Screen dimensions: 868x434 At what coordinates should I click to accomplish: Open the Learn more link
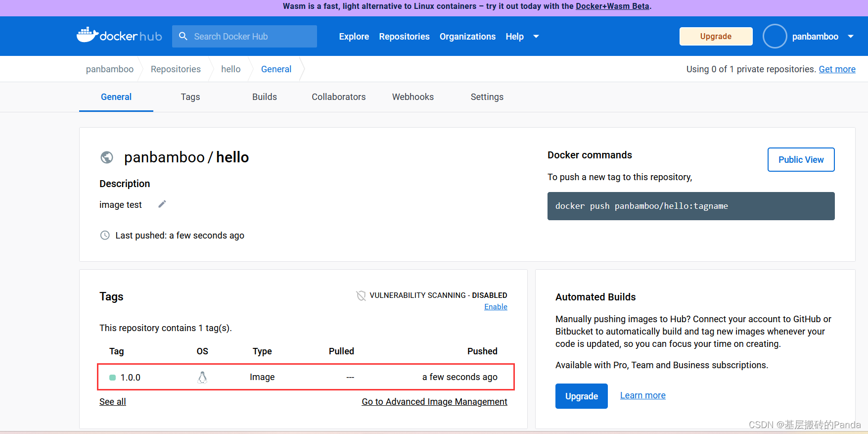(x=642, y=395)
